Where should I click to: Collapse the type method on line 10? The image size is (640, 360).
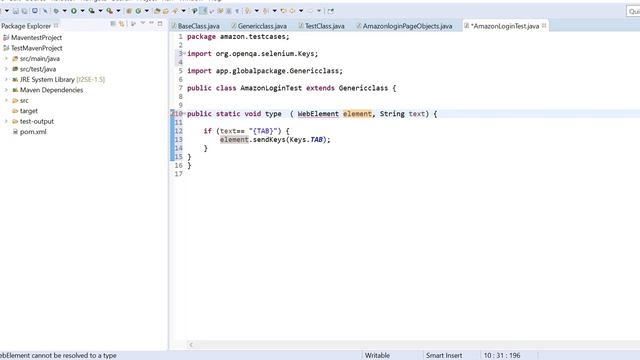click(184, 113)
